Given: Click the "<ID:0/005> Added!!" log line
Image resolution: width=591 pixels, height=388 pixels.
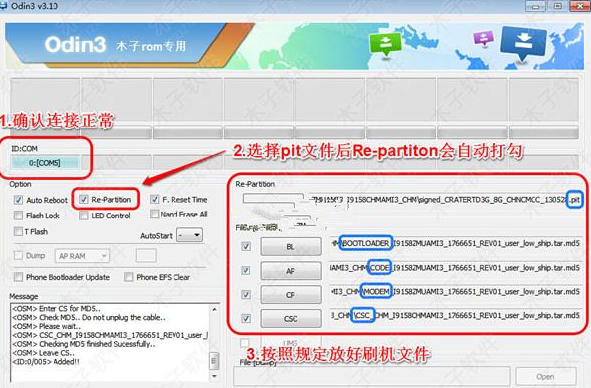Looking at the screenshot, I should 46,362.
